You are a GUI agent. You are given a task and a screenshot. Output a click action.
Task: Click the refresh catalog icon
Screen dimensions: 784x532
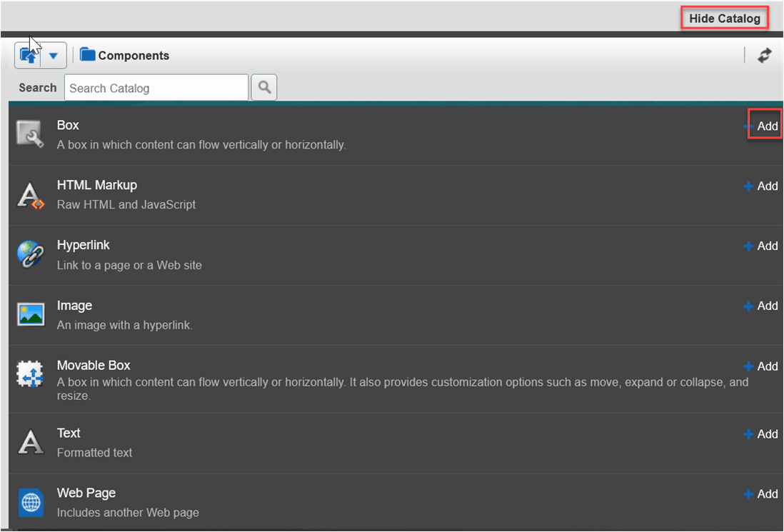764,55
